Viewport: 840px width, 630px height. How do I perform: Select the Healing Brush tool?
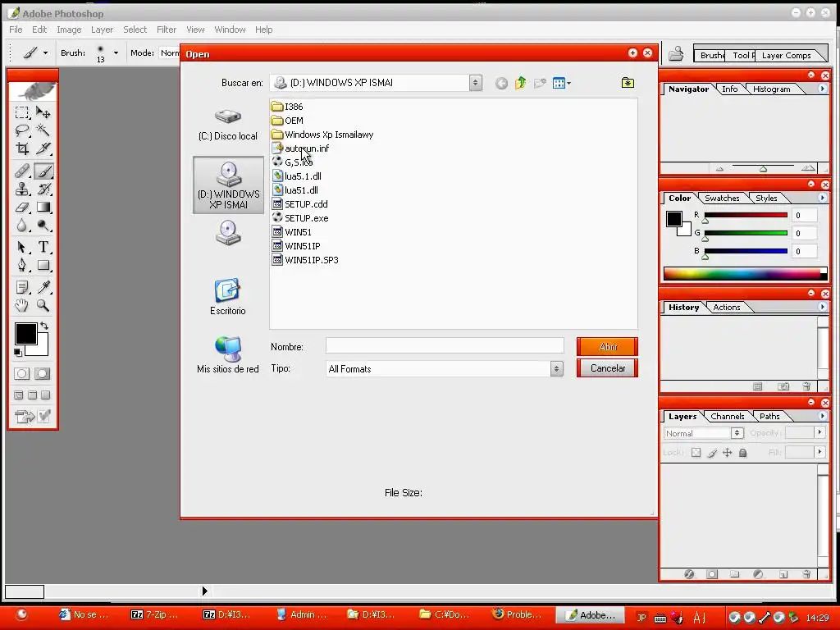pyautogui.click(x=22, y=171)
